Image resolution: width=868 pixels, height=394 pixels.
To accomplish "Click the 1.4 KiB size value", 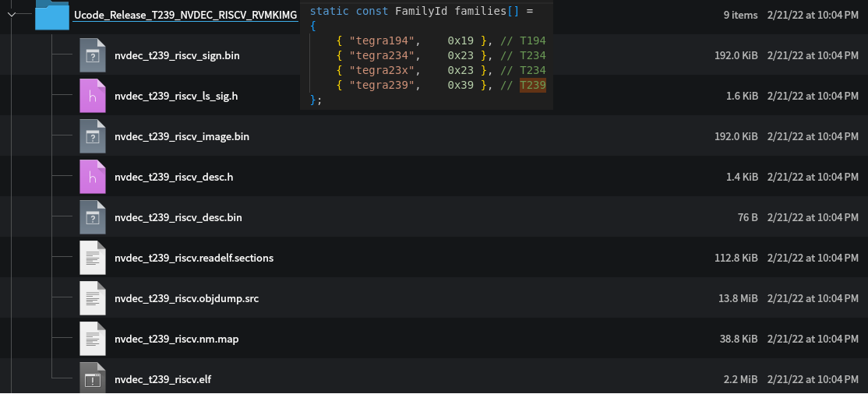I will [742, 177].
